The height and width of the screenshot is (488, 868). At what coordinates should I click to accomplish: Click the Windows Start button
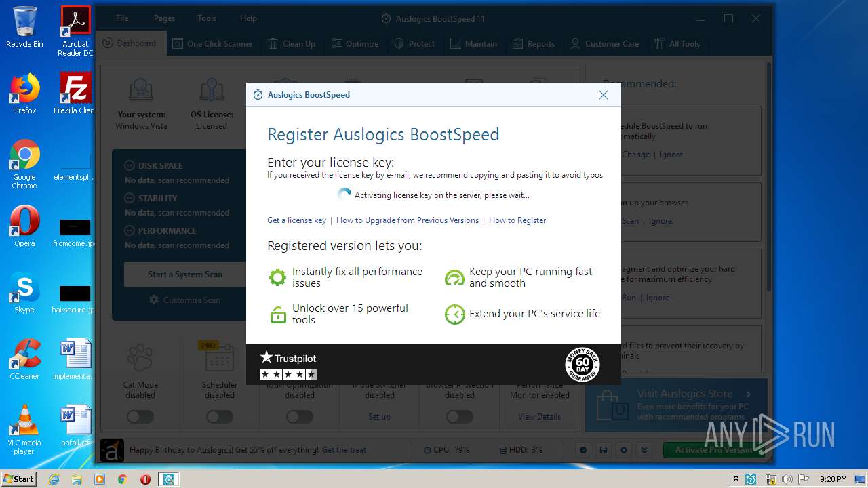[x=18, y=479]
